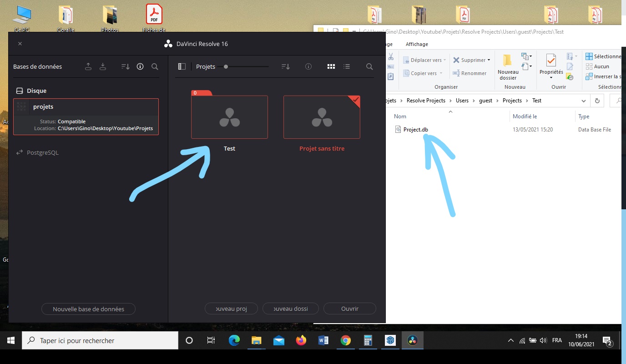The image size is (626, 364).
Task: Open Copier vers dropdown in Explorer
Action: point(423,73)
